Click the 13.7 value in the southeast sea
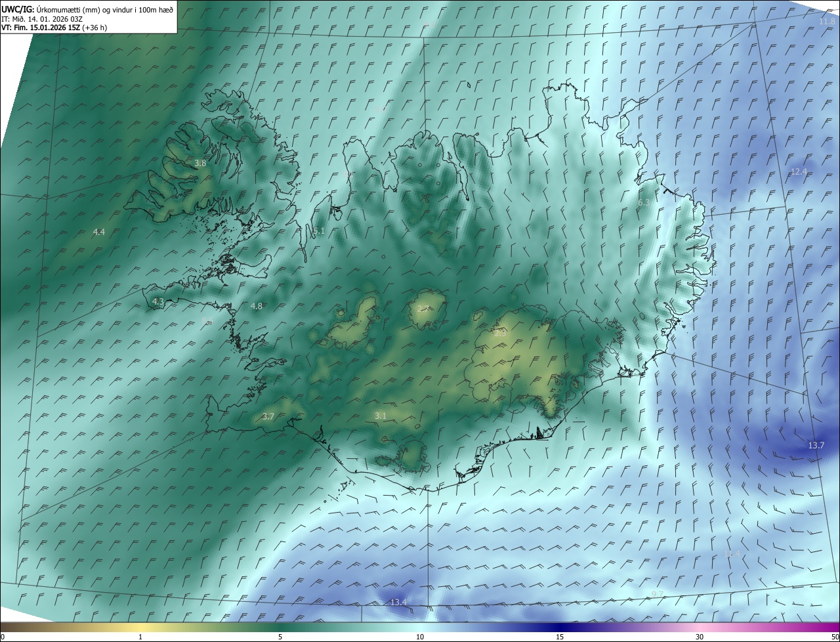Image resolution: width=840 pixels, height=642 pixels. coord(816,445)
